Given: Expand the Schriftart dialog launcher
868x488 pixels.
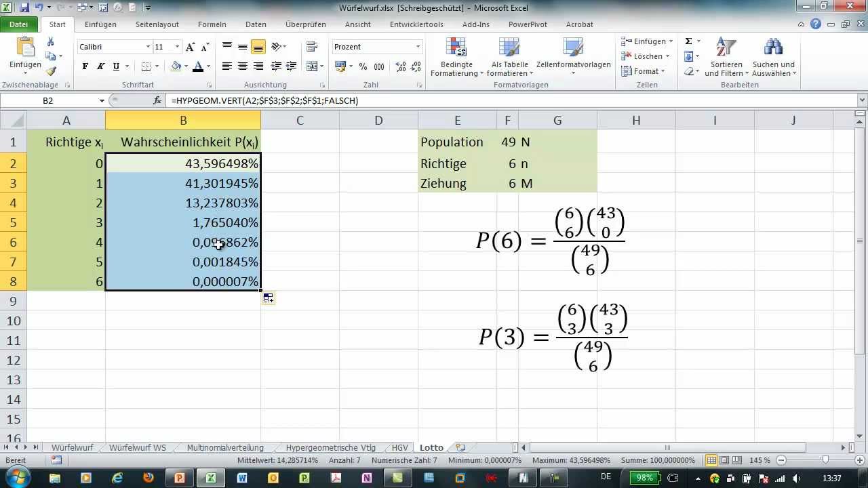Looking at the screenshot, I should click(209, 85).
